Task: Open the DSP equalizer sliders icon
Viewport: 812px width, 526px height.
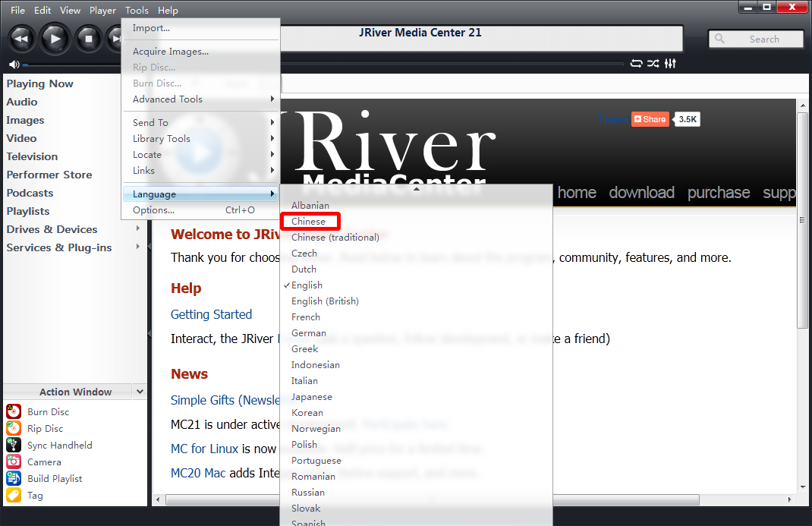Action: click(x=670, y=64)
